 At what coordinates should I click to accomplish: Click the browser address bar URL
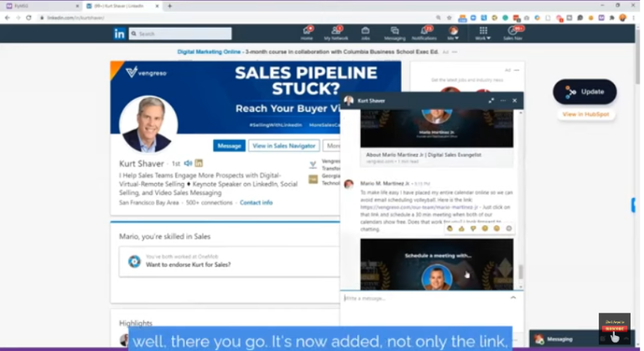click(75, 18)
